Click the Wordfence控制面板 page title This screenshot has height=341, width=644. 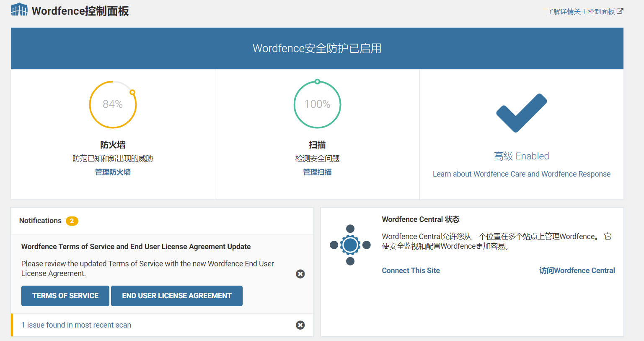tap(80, 10)
